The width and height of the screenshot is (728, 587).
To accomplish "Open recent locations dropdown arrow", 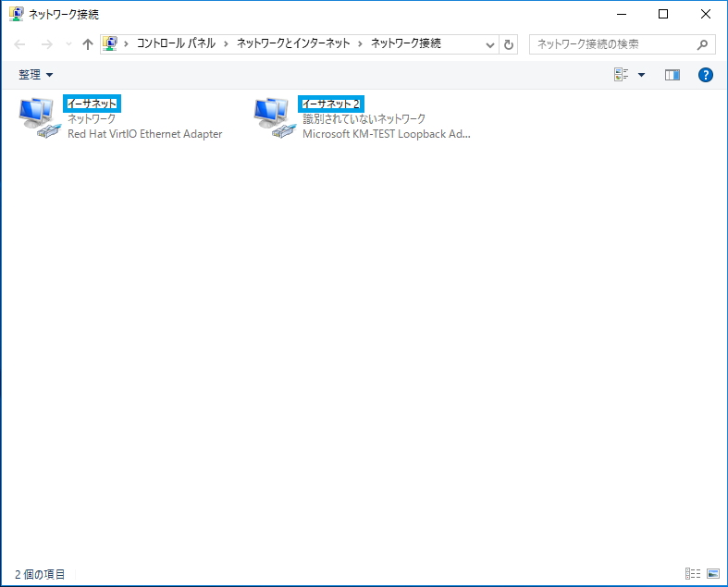I will click(x=69, y=44).
